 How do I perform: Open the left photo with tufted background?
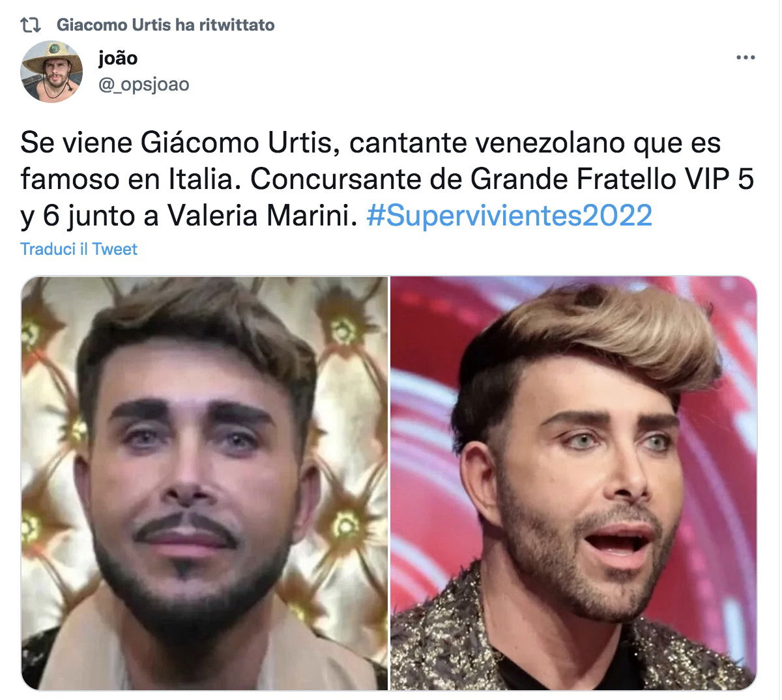pyautogui.click(x=205, y=483)
